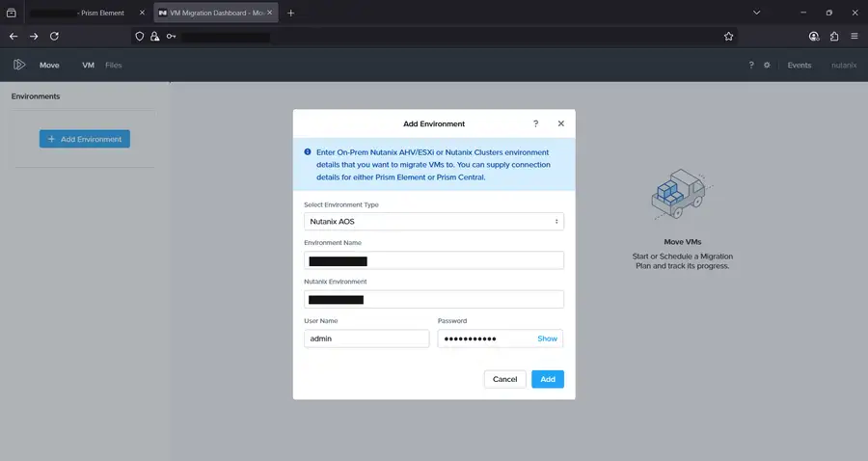Open a new browser tab with plus

[x=290, y=13]
